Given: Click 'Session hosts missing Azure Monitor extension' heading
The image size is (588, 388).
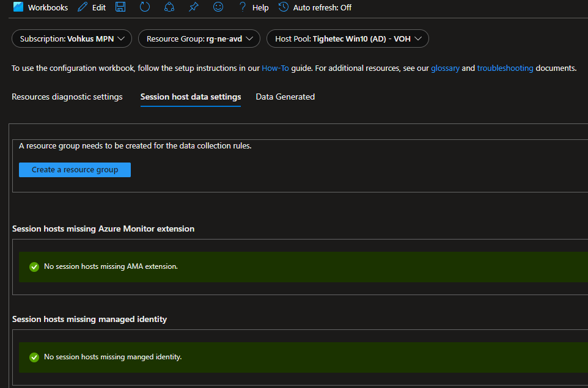Looking at the screenshot, I should (103, 229).
